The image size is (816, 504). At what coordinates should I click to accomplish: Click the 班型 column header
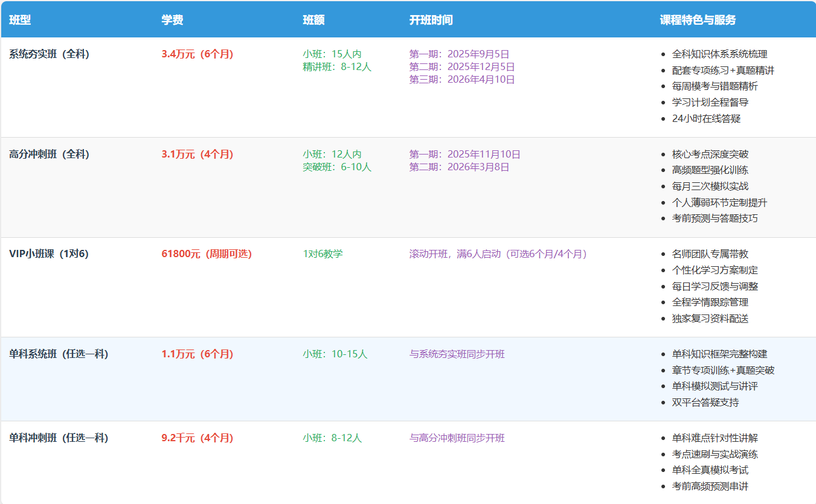[20, 20]
